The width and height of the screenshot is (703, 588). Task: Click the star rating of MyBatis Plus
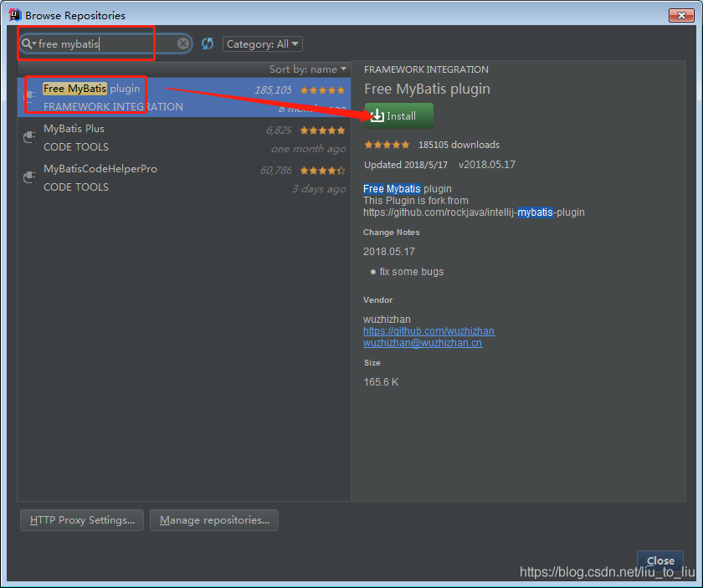(x=322, y=130)
